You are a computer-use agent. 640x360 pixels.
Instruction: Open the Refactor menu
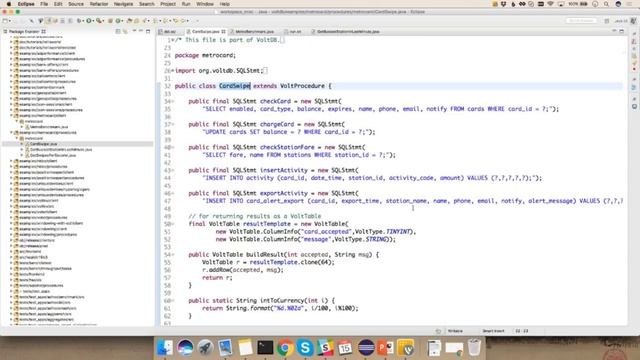(x=99, y=4)
